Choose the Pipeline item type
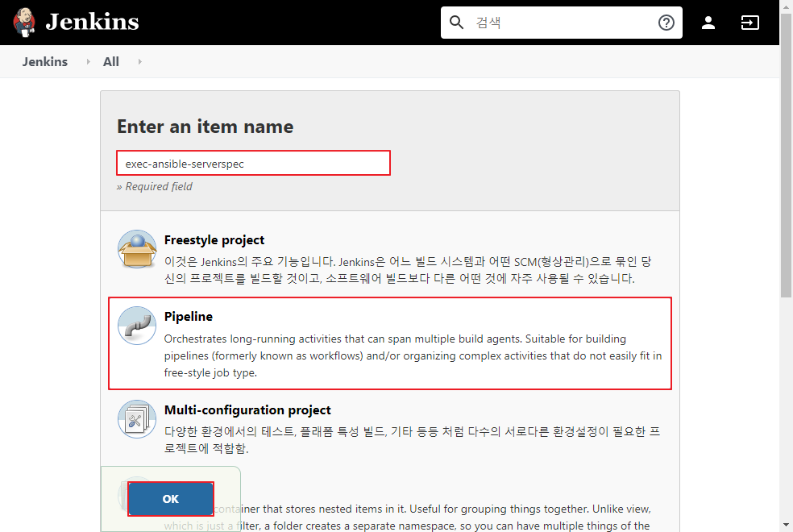This screenshot has width=793, height=532. [x=390, y=343]
